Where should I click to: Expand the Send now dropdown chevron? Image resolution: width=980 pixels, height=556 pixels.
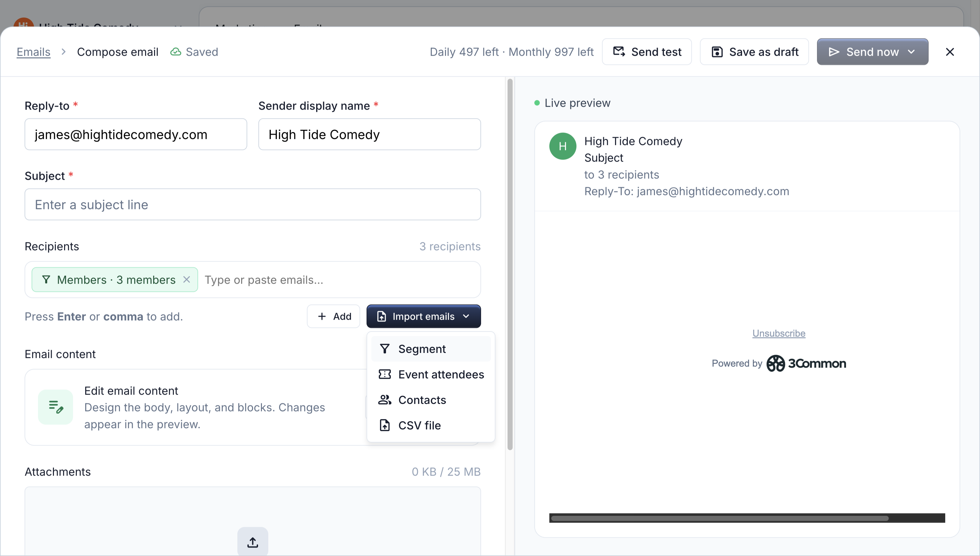[911, 52]
